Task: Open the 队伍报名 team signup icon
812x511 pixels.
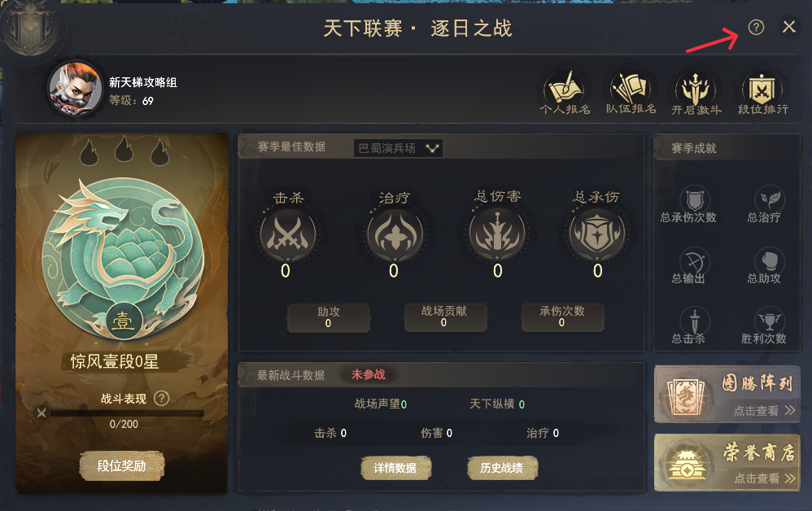Action: pyautogui.click(x=631, y=94)
